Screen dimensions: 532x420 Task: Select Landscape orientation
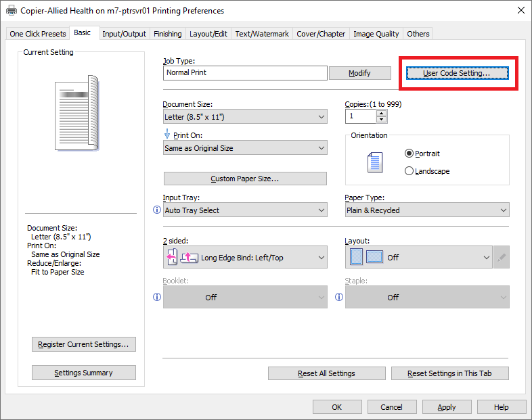409,171
